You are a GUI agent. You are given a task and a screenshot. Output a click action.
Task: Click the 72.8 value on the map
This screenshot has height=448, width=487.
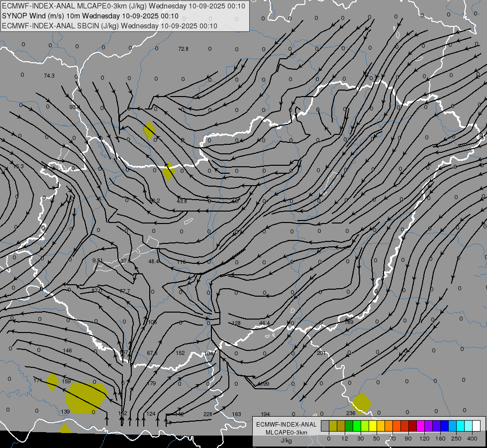pyautogui.click(x=183, y=49)
